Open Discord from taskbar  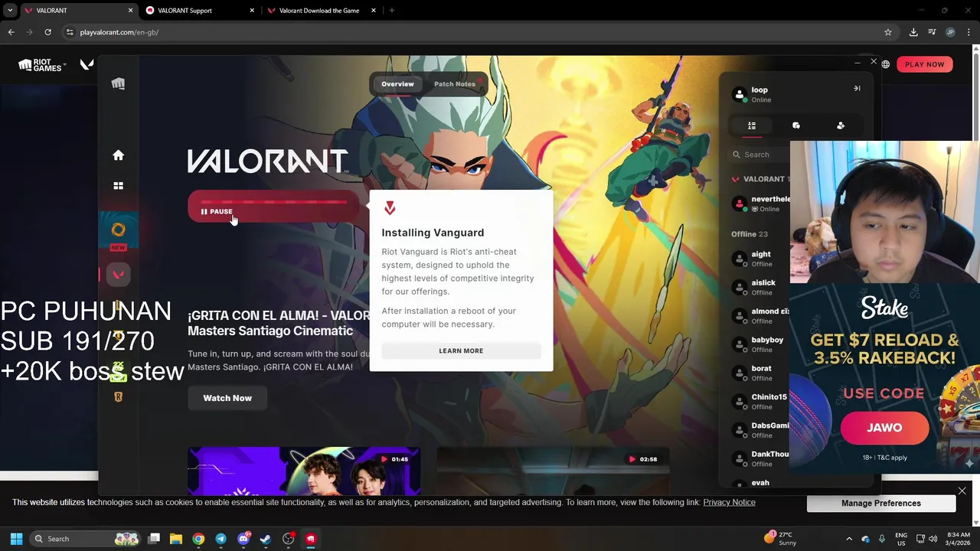point(243,539)
